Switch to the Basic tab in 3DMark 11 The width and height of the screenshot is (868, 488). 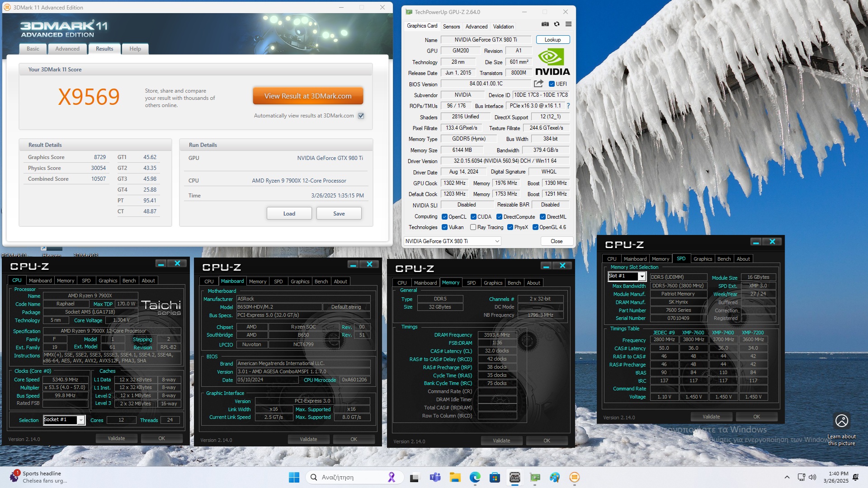[x=33, y=49]
